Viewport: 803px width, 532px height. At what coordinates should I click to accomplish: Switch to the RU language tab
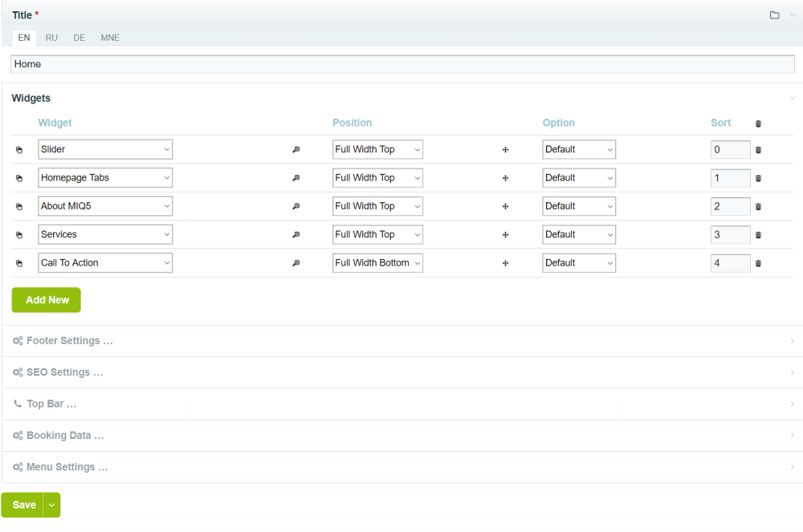click(51, 38)
